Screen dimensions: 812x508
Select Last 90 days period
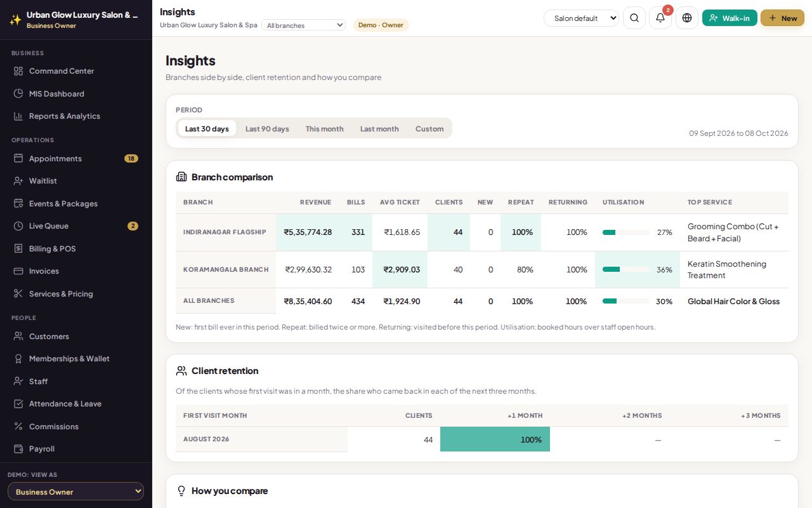pyautogui.click(x=267, y=128)
